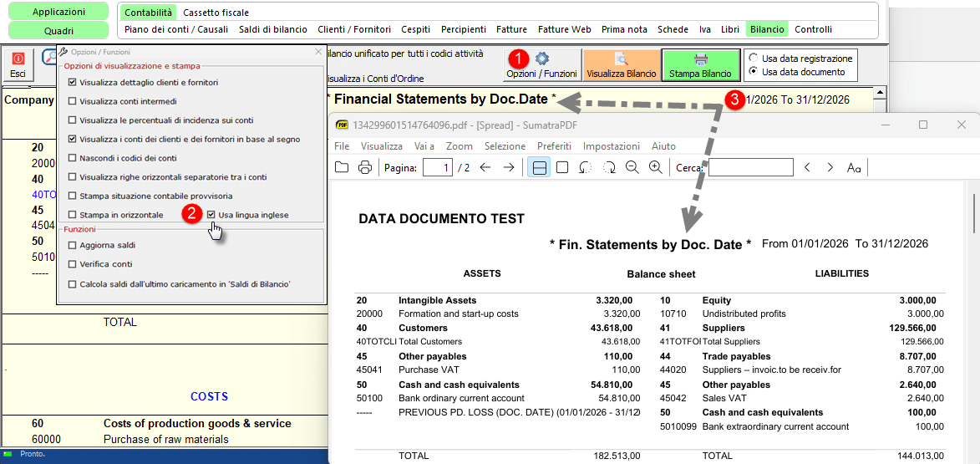Select Usa data registrazione radio
Screen dimensions: 980x464
[x=754, y=59]
